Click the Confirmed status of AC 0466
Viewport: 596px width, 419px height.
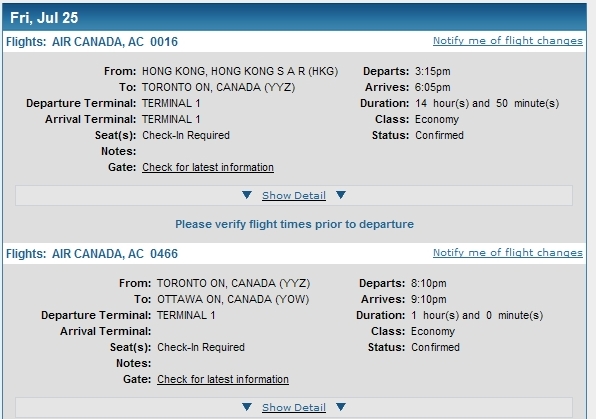pos(435,348)
